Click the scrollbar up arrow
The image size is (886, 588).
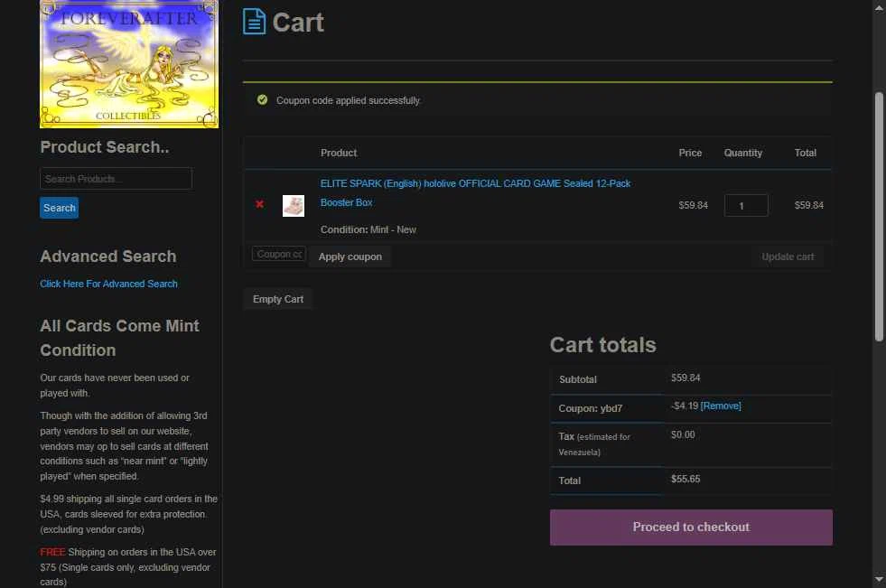879,8
